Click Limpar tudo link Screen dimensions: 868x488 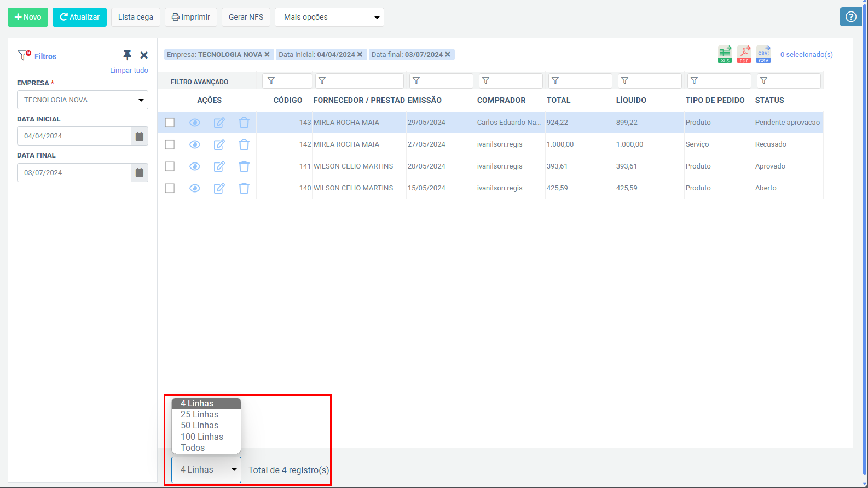[x=129, y=71]
